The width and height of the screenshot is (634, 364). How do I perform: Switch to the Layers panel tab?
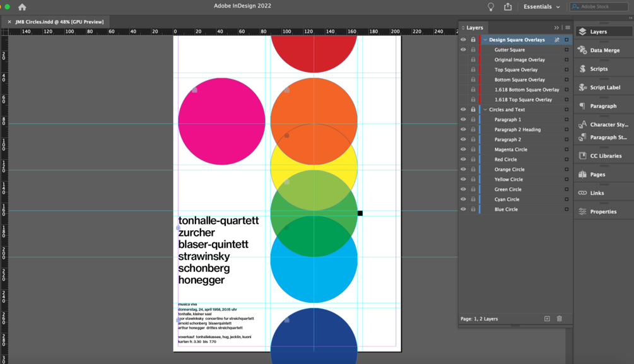coord(474,28)
